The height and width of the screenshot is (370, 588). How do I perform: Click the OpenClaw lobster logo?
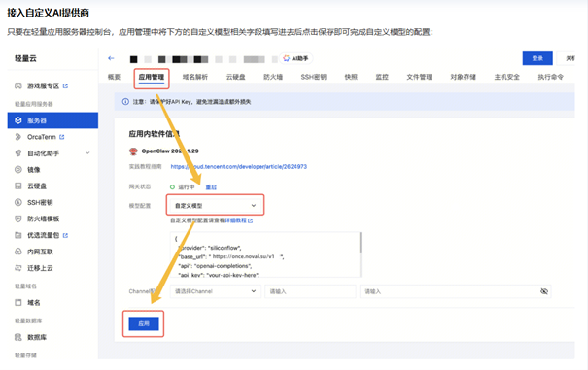pyautogui.click(x=133, y=151)
